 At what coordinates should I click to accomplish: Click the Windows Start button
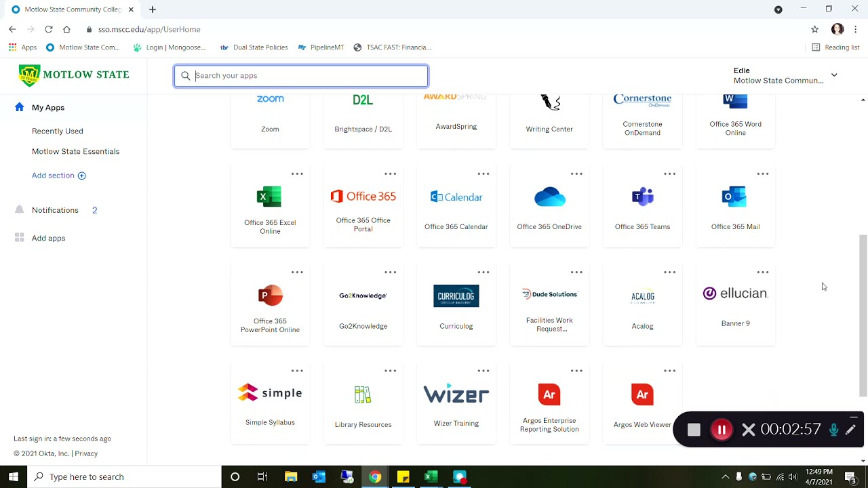click(14, 477)
